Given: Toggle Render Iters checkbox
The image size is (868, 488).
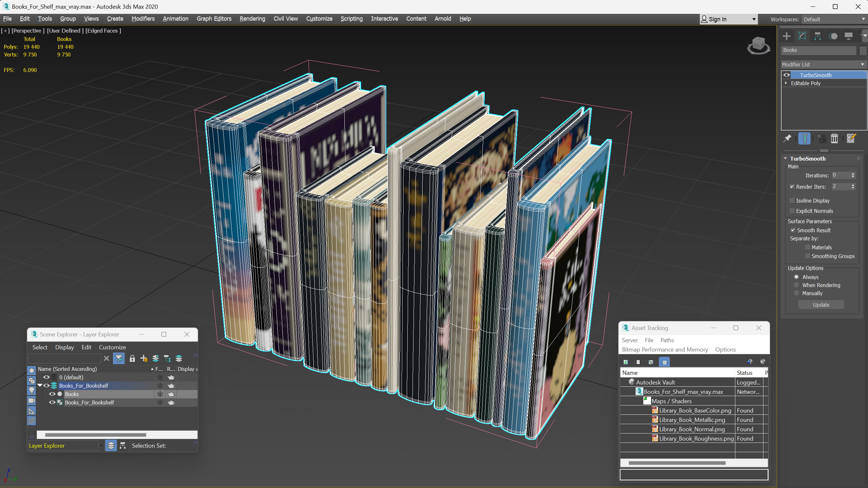Looking at the screenshot, I should pos(792,186).
